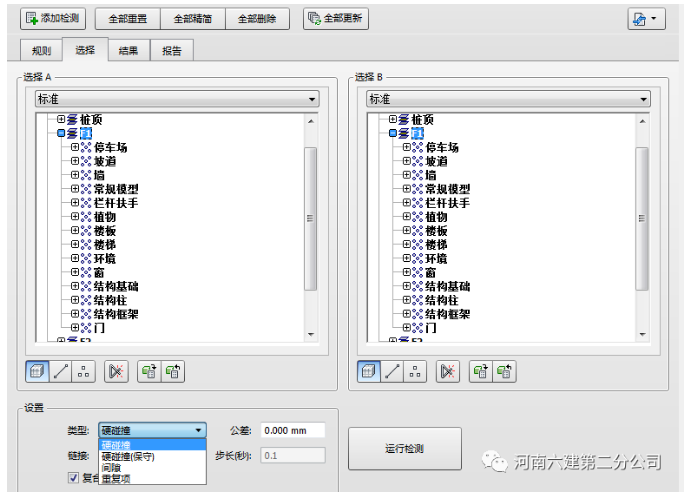This screenshot has width=686, height=496.
Task: Click select in scene icon in 选择 B
Action: click(x=504, y=372)
